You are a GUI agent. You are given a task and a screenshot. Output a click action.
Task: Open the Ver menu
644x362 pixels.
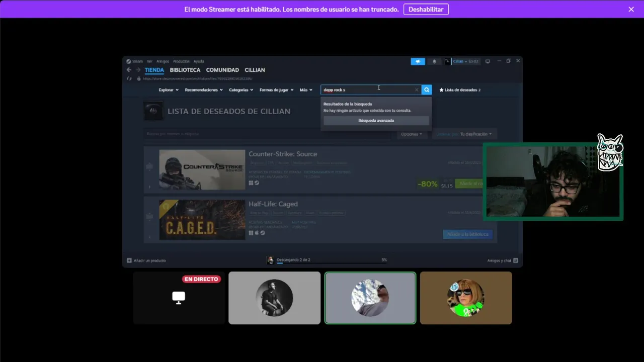[x=149, y=61]
